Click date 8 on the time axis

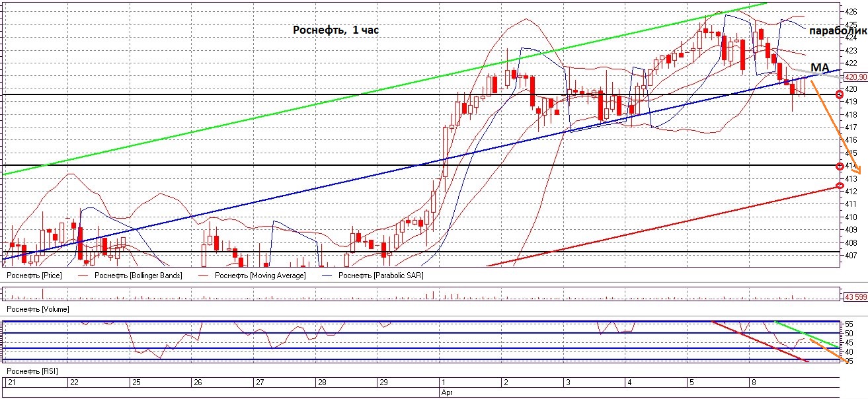tap(752, 382)
